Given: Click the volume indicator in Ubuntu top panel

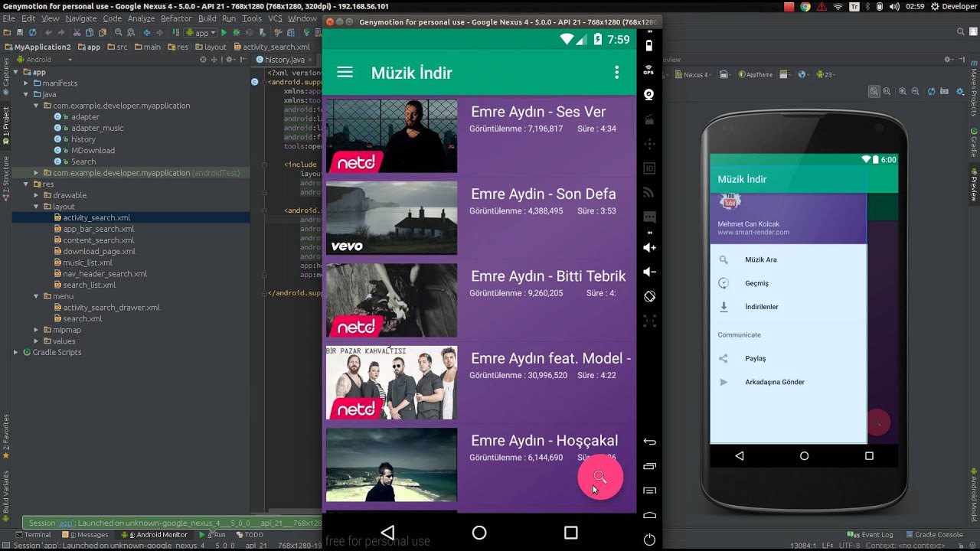Looking at the screenshot, I should point(893,6).
